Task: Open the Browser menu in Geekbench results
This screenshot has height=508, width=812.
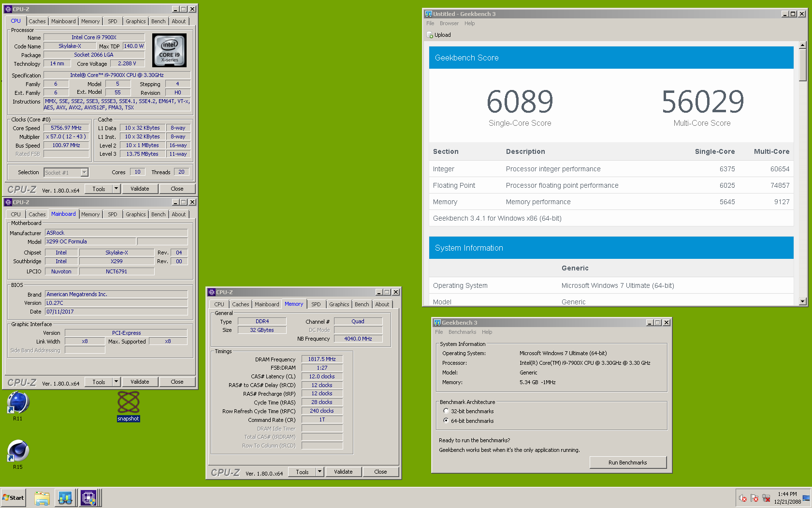Action: pyautogui.click(x=449, y=23)
